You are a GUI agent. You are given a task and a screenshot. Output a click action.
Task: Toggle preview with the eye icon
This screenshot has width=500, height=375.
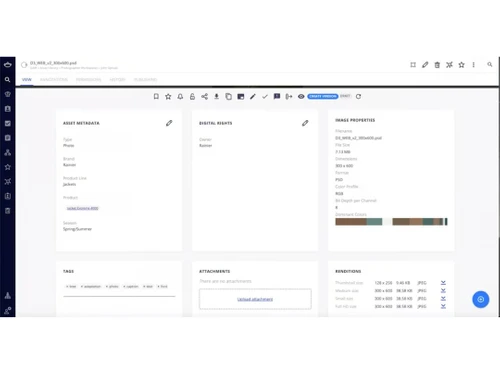point(301,96)
